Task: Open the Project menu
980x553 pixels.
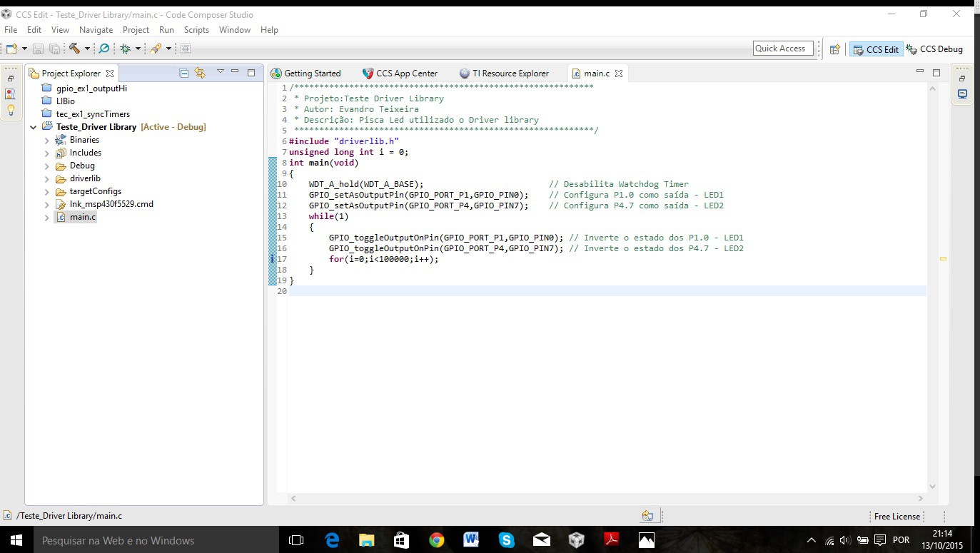Action: 136,30
